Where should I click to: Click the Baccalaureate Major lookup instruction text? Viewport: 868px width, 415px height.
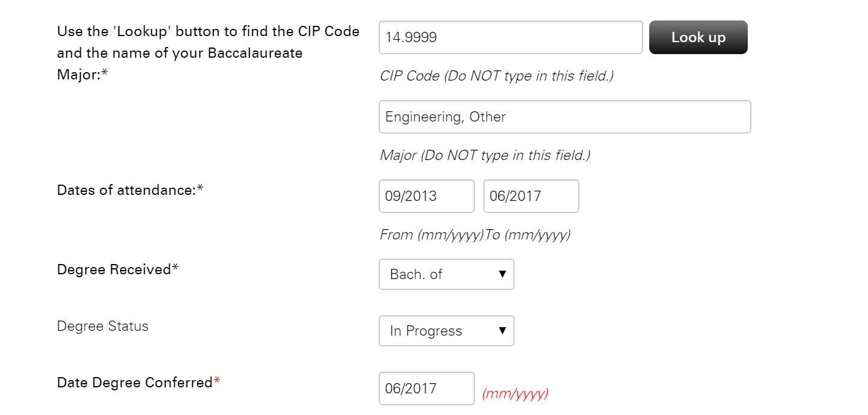(208, 53)
